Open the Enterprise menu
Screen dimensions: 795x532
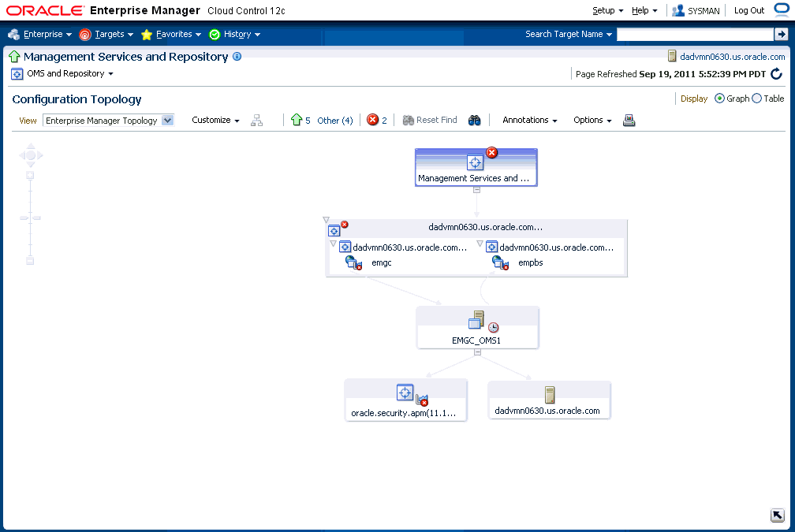click(47, 34)
